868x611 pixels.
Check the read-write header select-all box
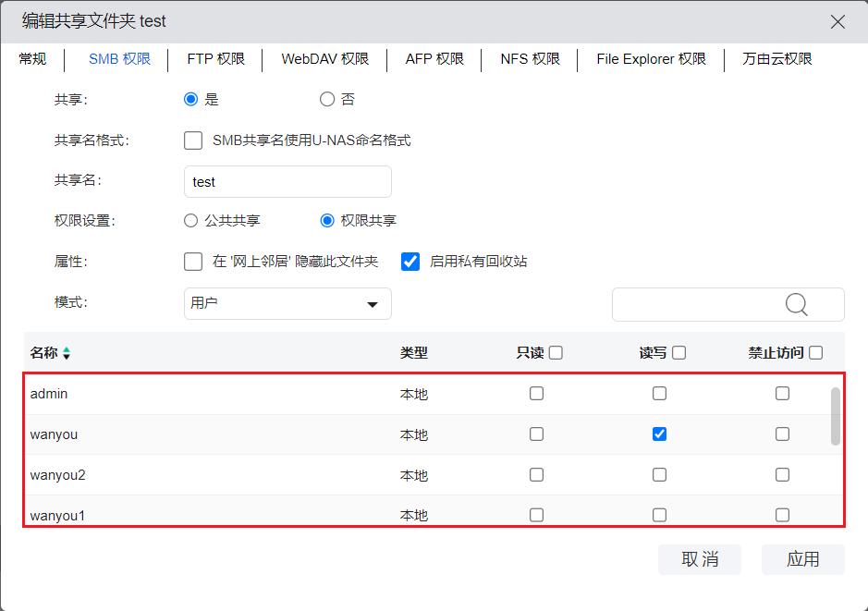pyautogui.click(x=679, y=352)
